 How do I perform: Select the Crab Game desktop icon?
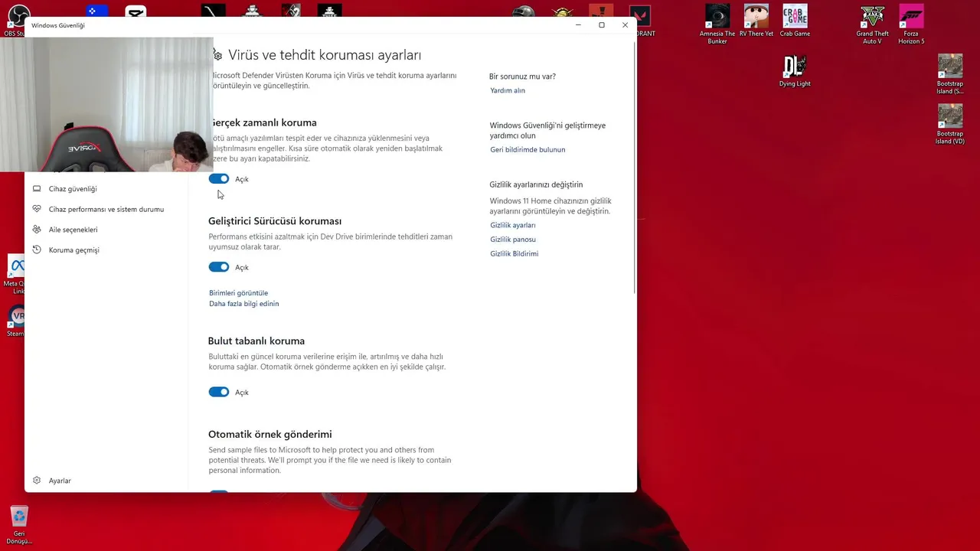point(795,21)
